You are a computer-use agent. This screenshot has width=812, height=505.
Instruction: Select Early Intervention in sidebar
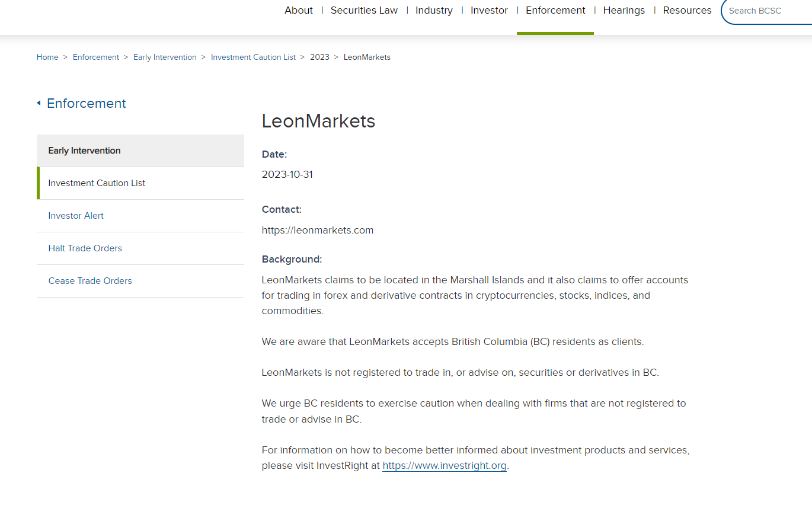tap(84, 151)
